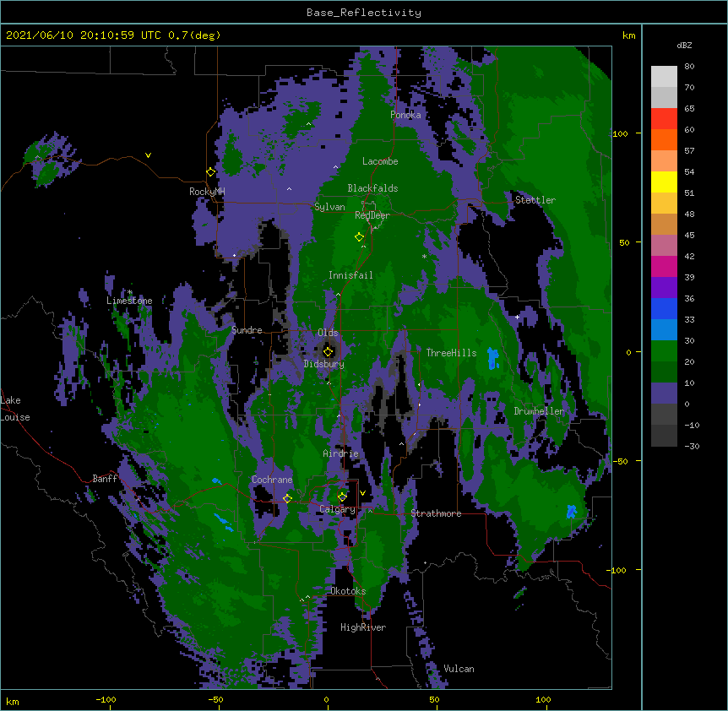Select the Sundre label
The image size is (728, 711).
tap(247, 330)
